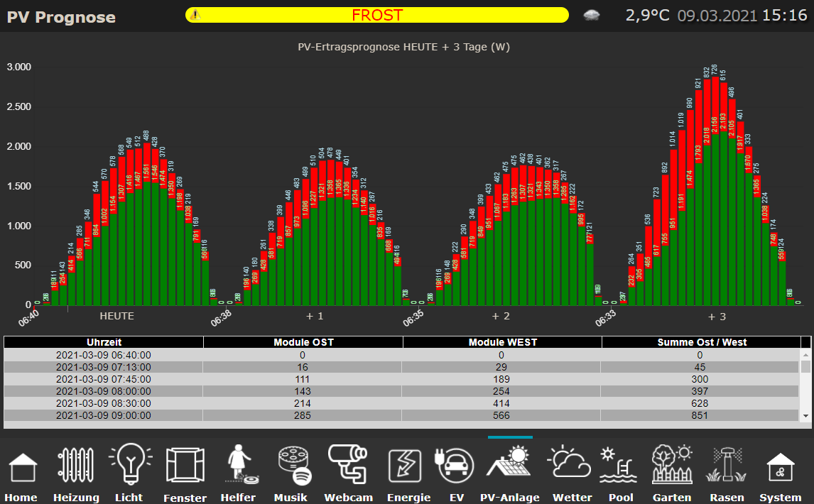
Task: Open the Musik speaker icon
Action: [x=294, y=465]
